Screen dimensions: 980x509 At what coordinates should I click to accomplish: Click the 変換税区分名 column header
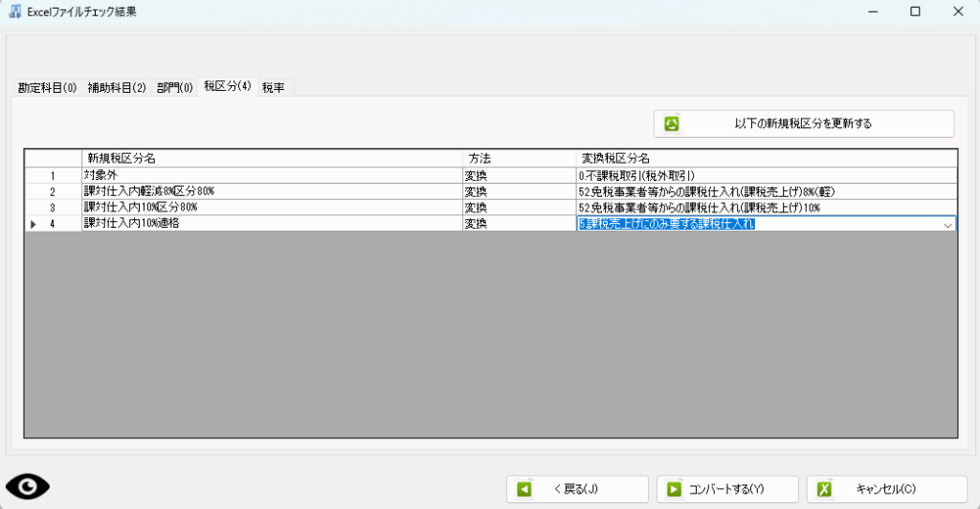[766, 158]
